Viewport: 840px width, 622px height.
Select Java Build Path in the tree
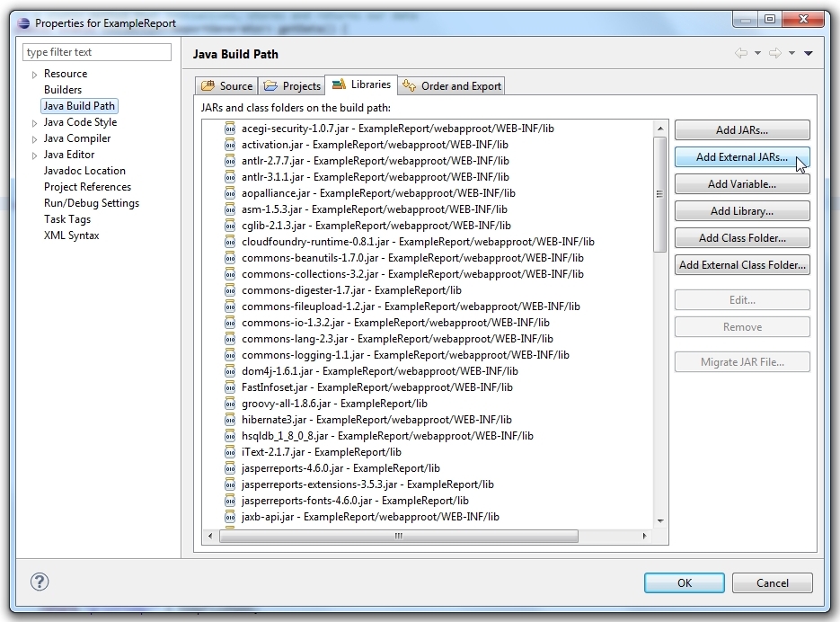79,106
